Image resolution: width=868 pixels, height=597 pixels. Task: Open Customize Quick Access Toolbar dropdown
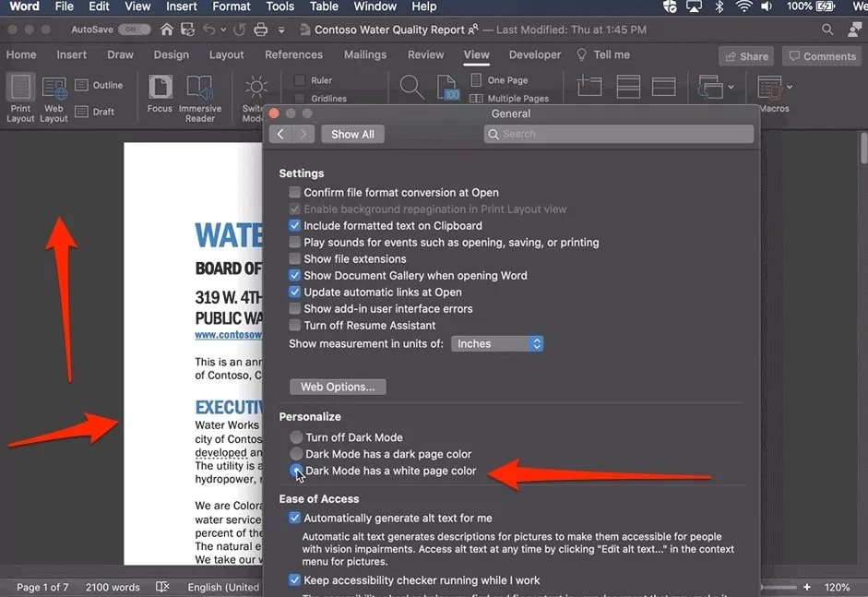pos(281,30)
